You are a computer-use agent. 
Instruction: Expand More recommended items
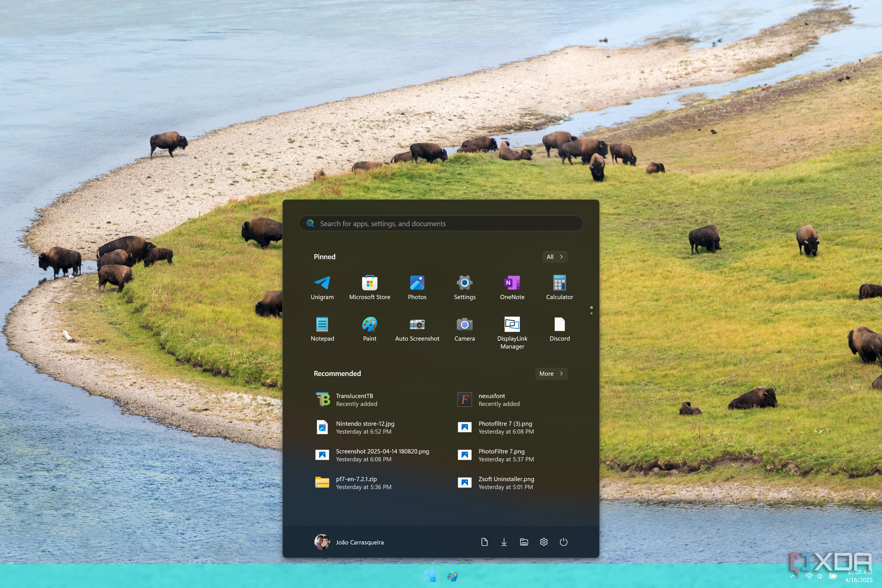(551, 373)
